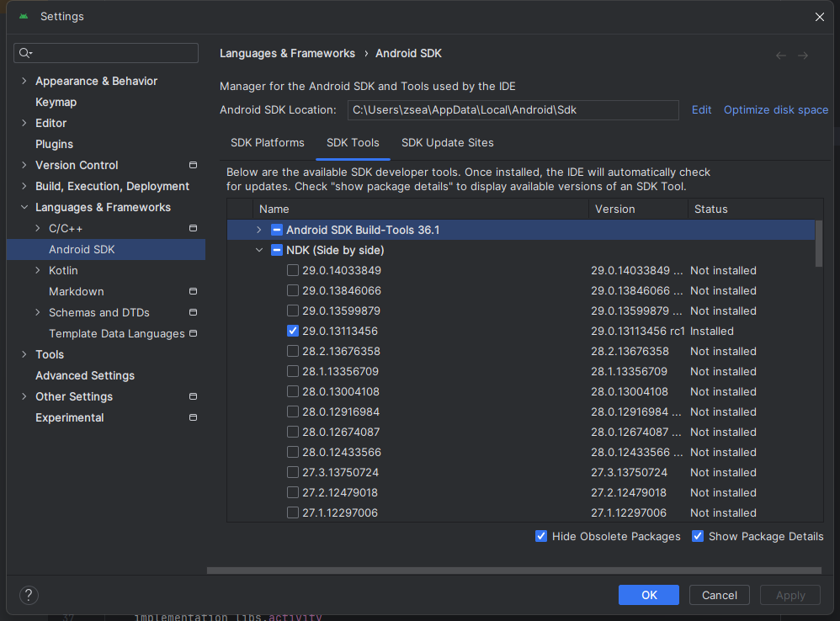Click the Optimize disk space link
This screenshot has width=840, height=621.
tap(775, 109)
